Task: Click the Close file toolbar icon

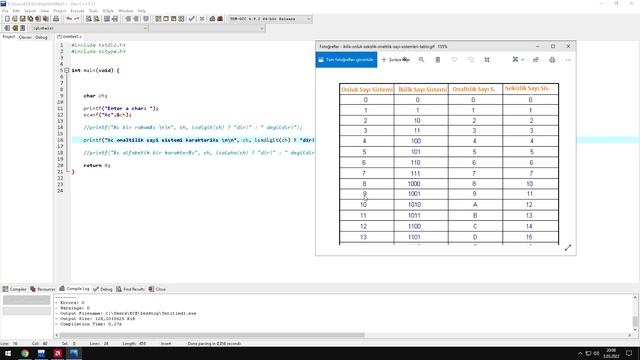Action: point(38,19)
